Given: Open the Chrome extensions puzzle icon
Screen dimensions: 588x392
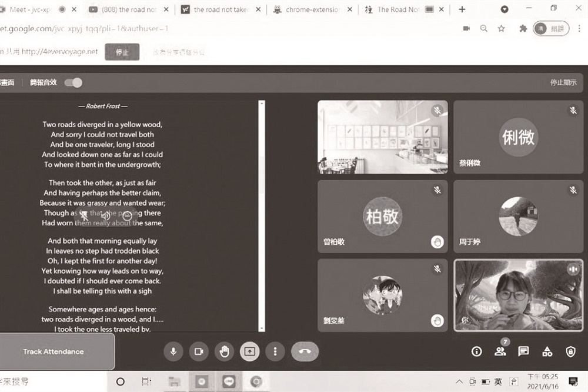Looking at the screenshot, I should [523, 28].
